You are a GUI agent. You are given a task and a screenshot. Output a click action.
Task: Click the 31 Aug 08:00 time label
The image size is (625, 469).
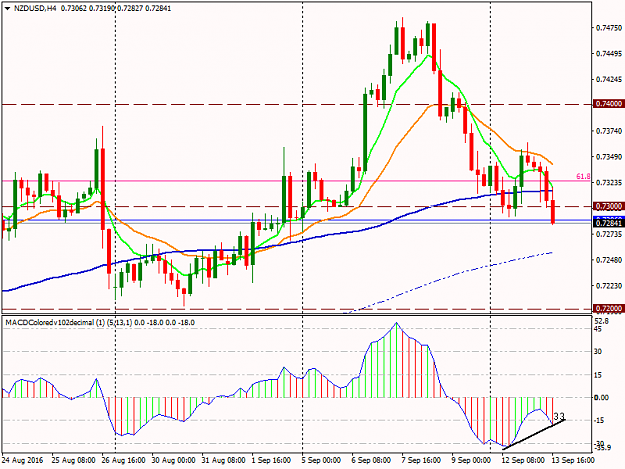pyautogui.click(x=224, y=460)
